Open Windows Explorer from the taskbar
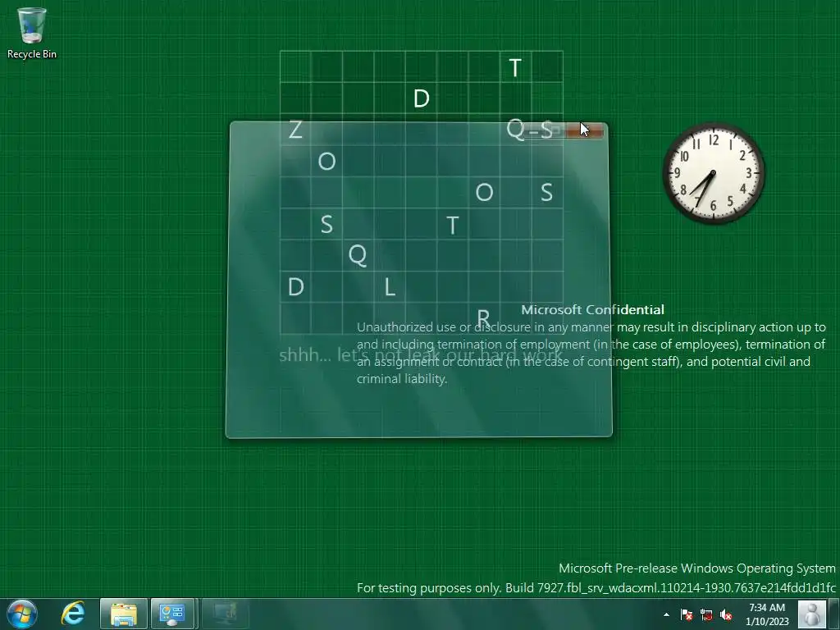Image resolution: width=840 pixels, height=630 pixels. [x=124, y=614]
